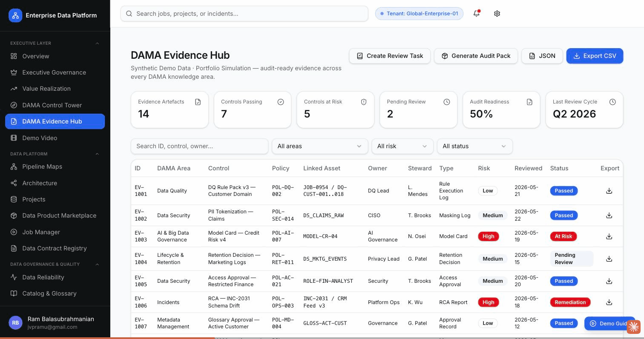This screenshot has width=644, height=339.
Task: Click the Evidence Artefacts card icon
Action: pyautogui.click(x=198, y=102)
